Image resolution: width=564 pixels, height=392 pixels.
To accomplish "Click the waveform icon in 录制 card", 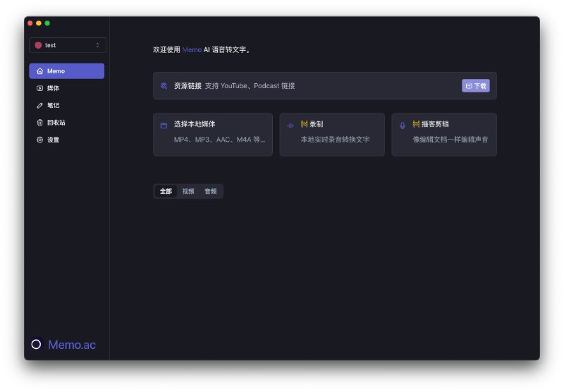I will (290, 125).
